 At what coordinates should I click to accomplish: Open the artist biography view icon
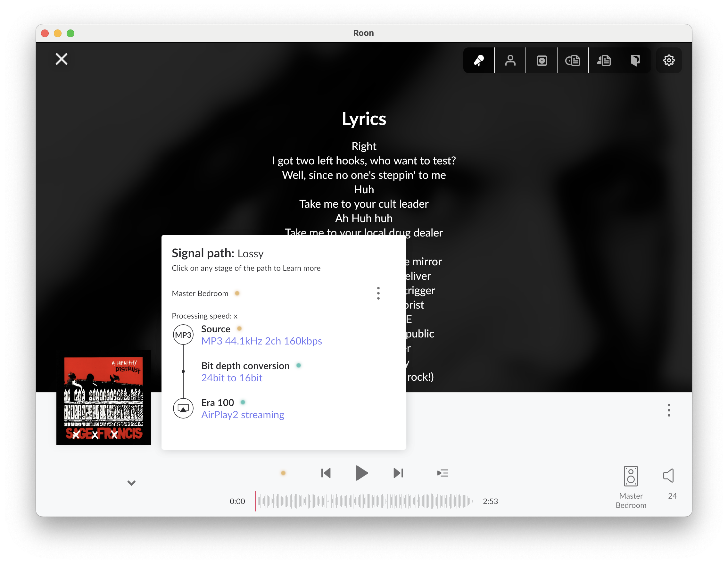click(x=604, y=60)
